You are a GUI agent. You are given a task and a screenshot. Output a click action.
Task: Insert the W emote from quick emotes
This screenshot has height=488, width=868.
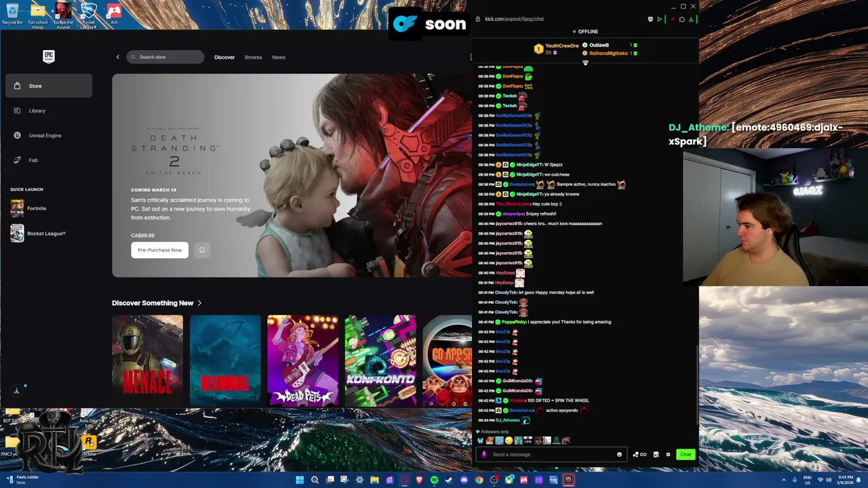point(480,441)
